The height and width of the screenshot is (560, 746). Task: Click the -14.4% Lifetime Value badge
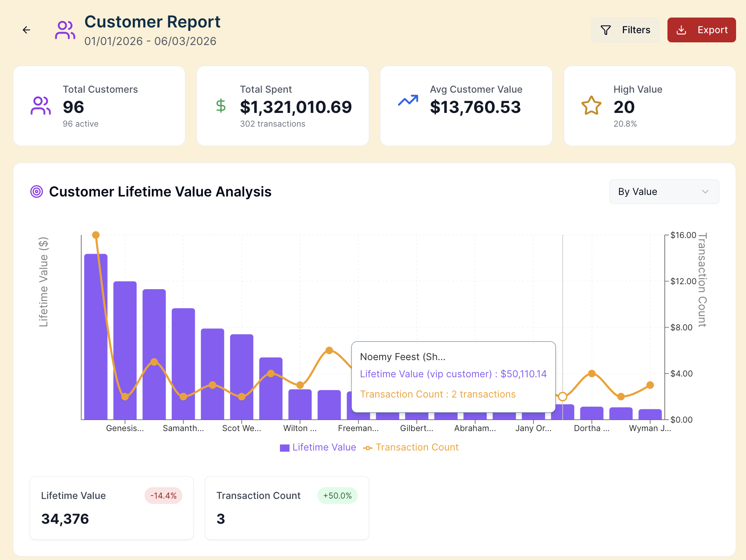click(x=163, y=496)
